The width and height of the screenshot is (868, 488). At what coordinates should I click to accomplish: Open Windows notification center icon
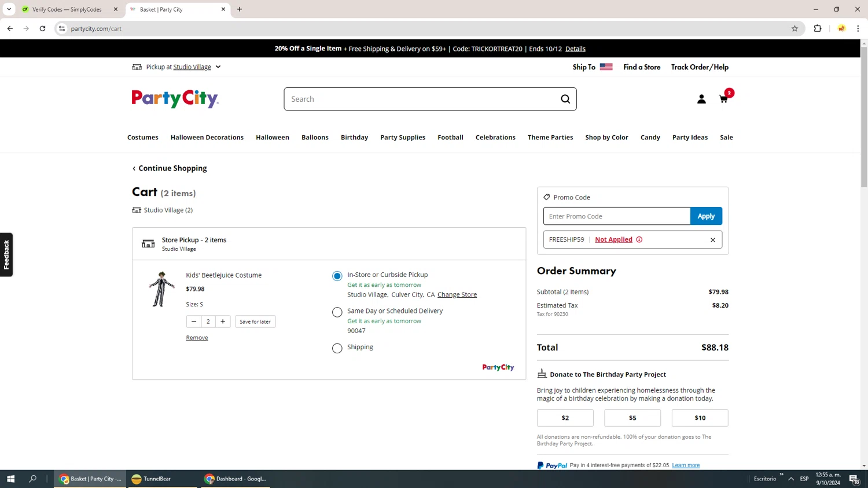pos(854,479)
